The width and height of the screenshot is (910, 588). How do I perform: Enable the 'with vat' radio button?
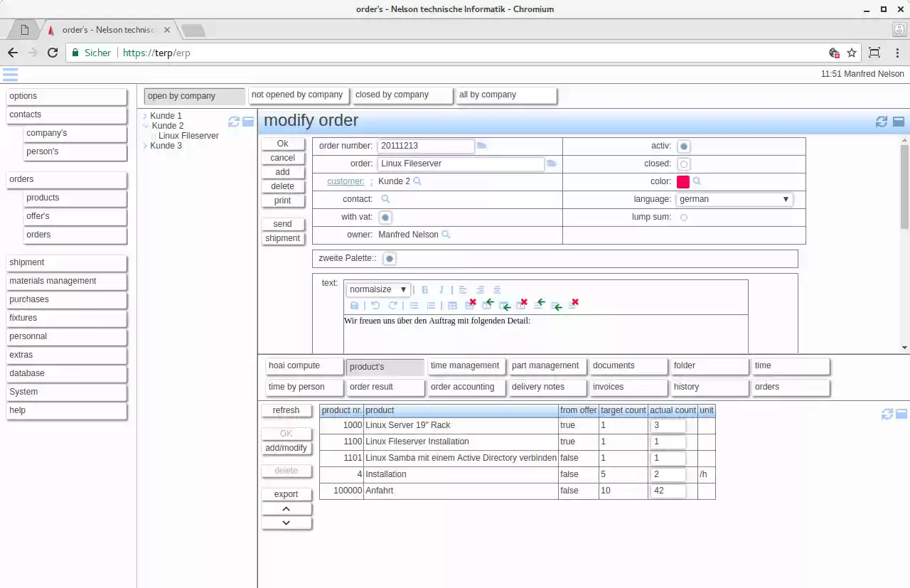click(x=385, y=217)
